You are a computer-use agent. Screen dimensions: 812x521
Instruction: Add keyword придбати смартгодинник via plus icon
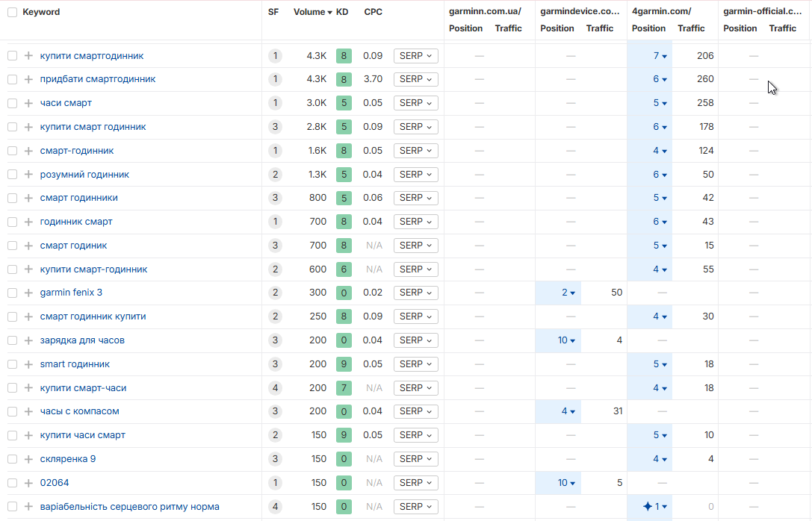[x=28, y=79]
